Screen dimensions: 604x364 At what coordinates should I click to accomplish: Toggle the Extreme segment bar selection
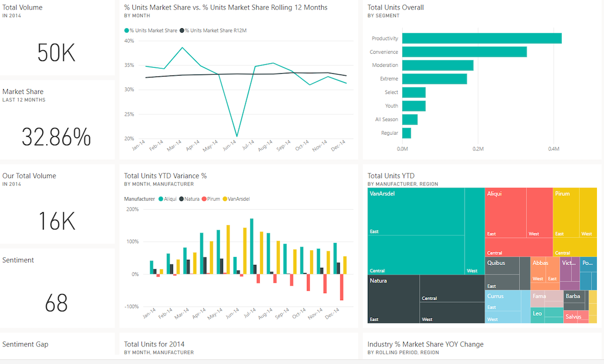click(434, 78)
